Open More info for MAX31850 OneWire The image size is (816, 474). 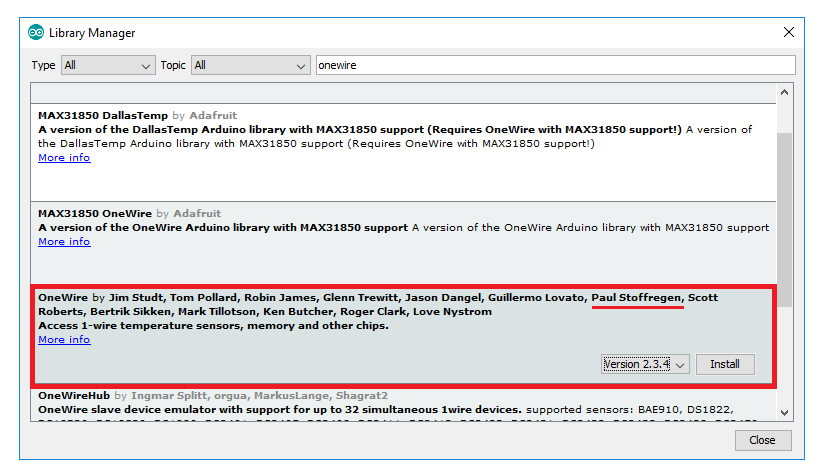tap(64, 242)
